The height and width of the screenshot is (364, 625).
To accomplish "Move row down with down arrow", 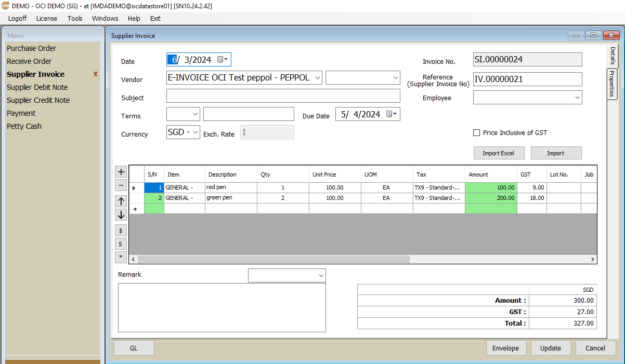I will coord(121,215).
